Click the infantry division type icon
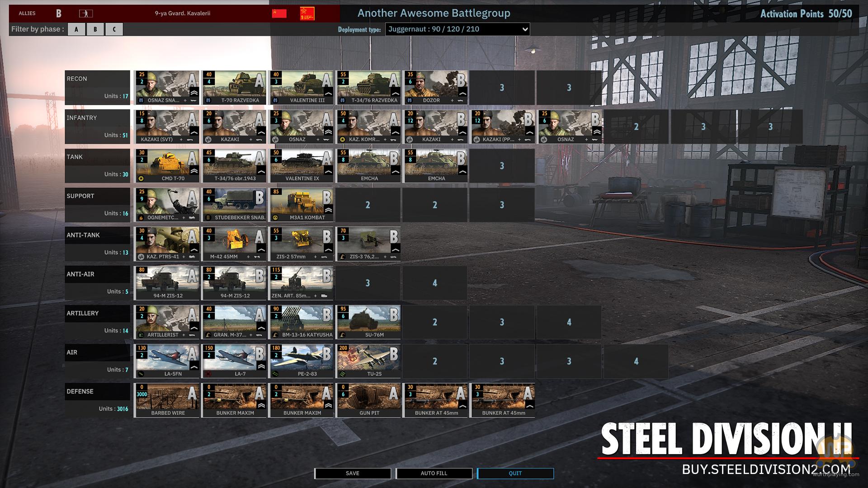The height and width of the screenshot is (488, 868). [85, 14]
